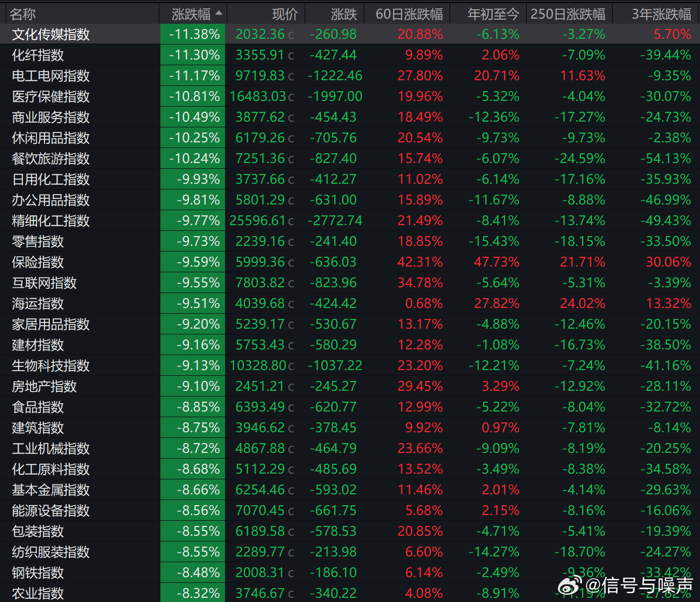Viewport: 700px width, 602px height.
Task: Open the 互联网指数 entry
Action: pyautogui.click(x=44, y=283)
